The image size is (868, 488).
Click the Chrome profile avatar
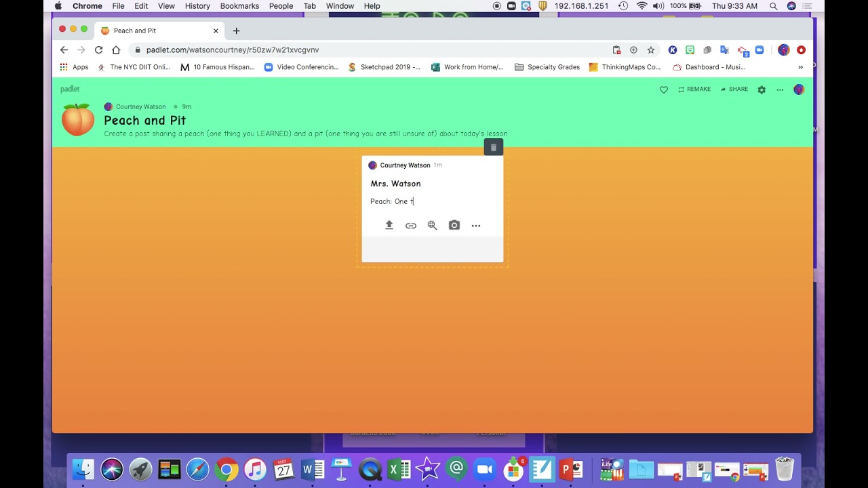tap(784, 49)
